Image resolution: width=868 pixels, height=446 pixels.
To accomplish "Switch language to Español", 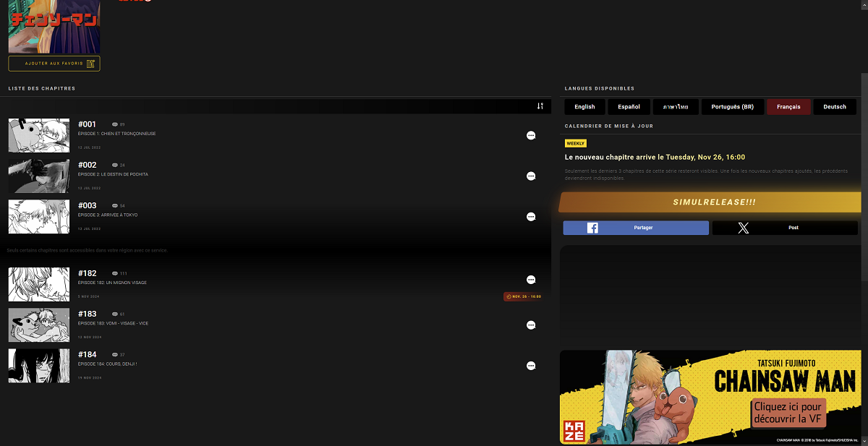I will pyautogui.click(x=629, y=107).
